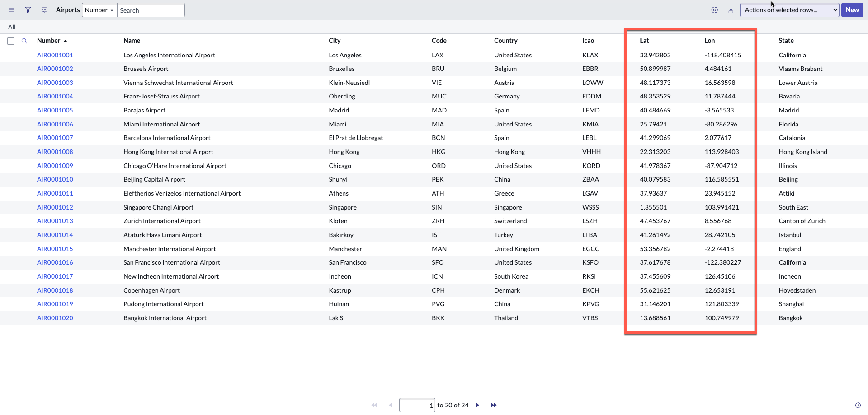
Task: Click the New button
Action: 852,10
